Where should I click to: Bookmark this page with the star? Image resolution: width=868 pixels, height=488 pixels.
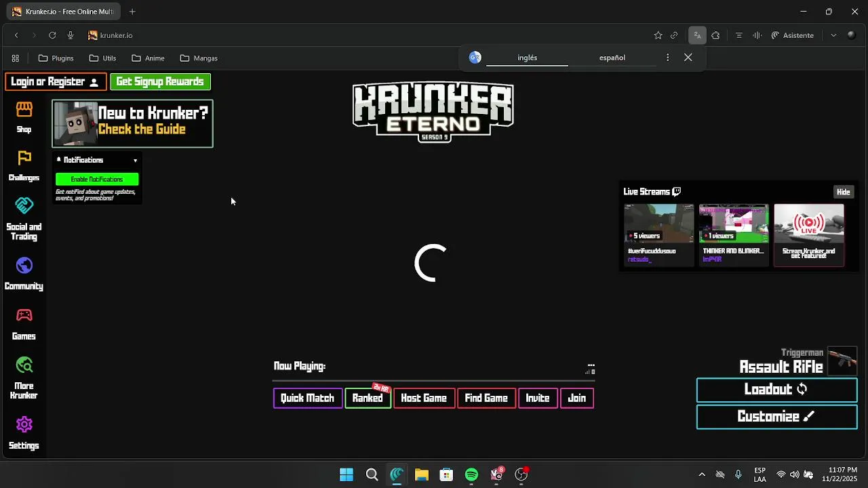(658, 35)
